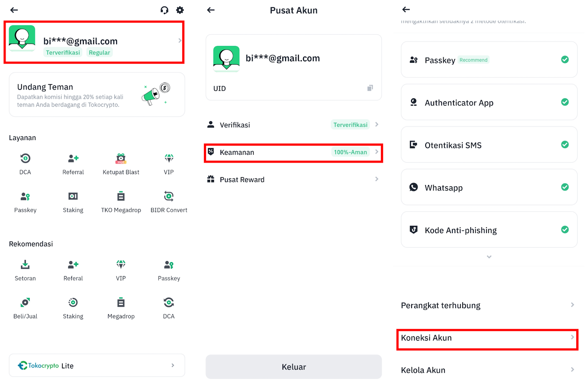Viewport: 588px width, 392px height.
Task: Expand more authentication methods chevron
Action: click(489, 257)
